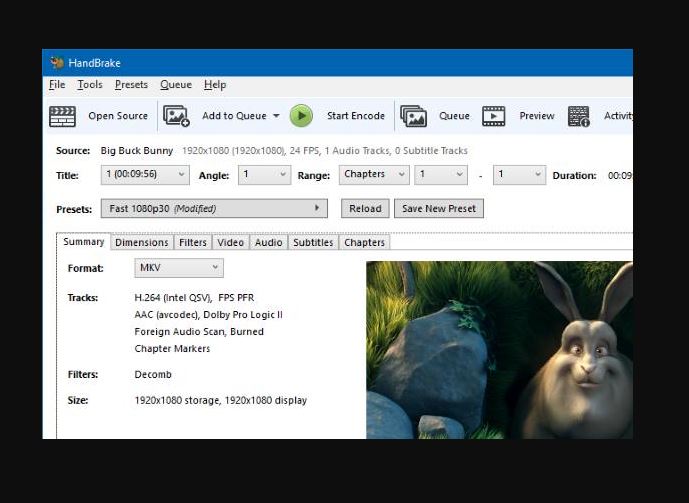Image resolution: width=689 pixels, height=503 pixels.
Task: Click the Preview film frame icon
Action: tap(493, 116)
